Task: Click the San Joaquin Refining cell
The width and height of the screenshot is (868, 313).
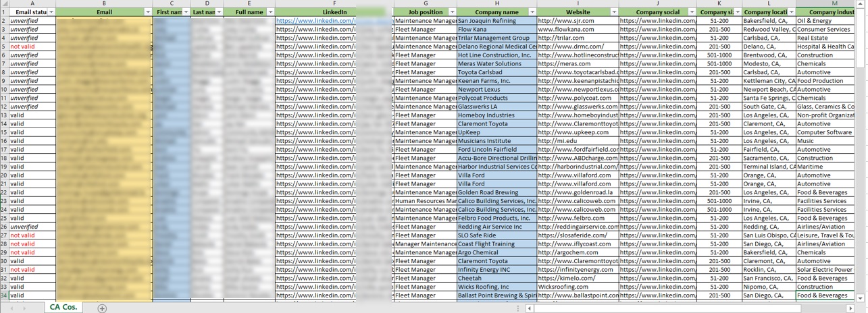Action: (496, 21)
